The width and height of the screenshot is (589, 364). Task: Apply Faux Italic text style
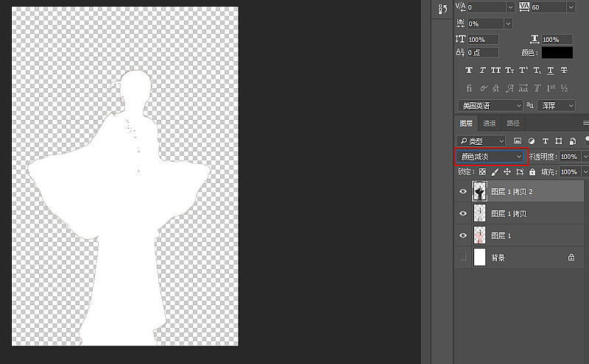click(482, 70)
